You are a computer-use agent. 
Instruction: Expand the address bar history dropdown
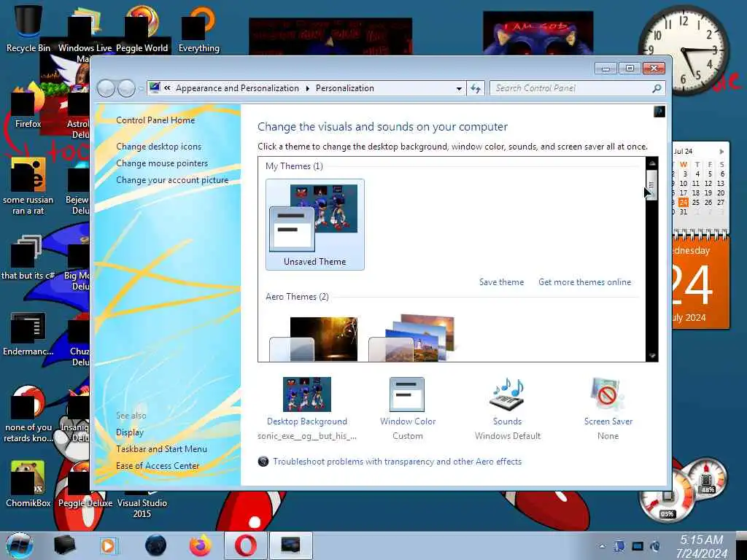point(459,88)
